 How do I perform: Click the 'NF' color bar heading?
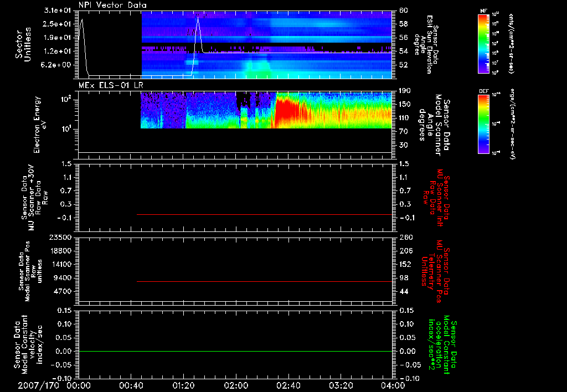tap(483, 11)
